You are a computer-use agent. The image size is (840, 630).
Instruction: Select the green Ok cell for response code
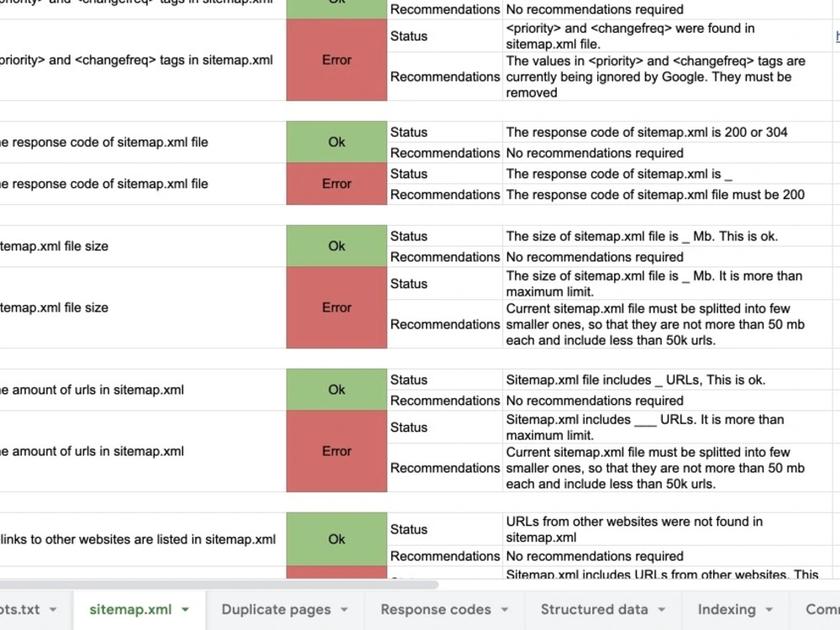click(337, 142)
